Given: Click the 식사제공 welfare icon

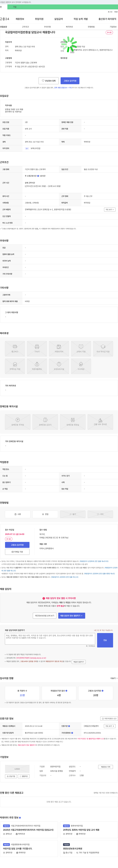Looking at the screenshot, I should point(81,366).
